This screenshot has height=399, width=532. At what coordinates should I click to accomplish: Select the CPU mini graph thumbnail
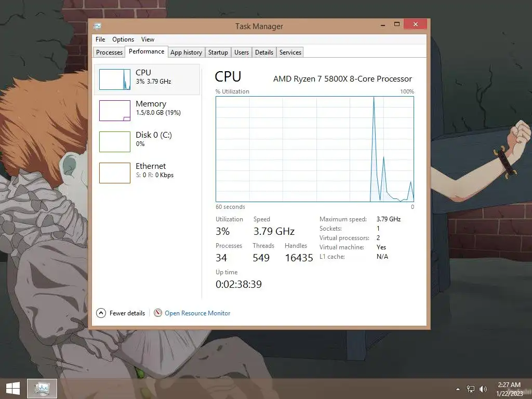click(115, 79)
